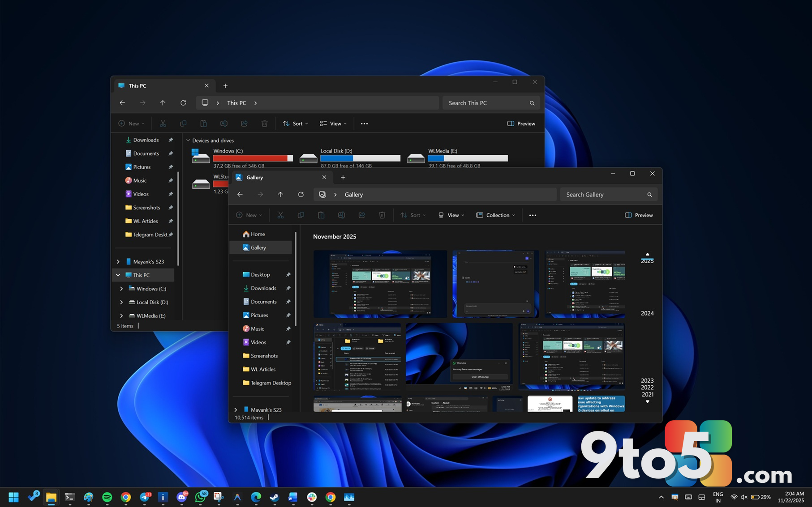
Task: Click the Delete icon in Gallery toolbar
Action: [x=382, y=215]
